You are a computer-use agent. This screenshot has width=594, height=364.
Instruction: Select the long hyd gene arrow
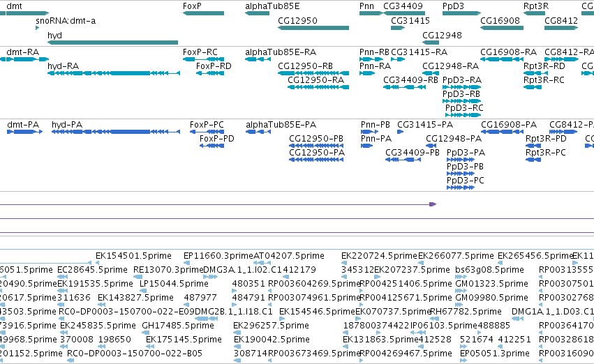click(112, 43)
